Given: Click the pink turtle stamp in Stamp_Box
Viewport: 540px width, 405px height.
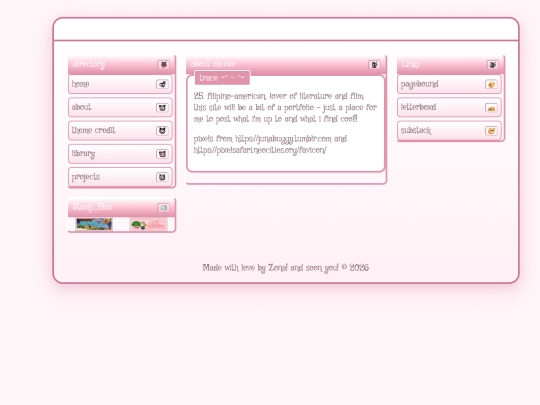Looking at the screenshot, I should pyautogui.click(x=148, y=224).
